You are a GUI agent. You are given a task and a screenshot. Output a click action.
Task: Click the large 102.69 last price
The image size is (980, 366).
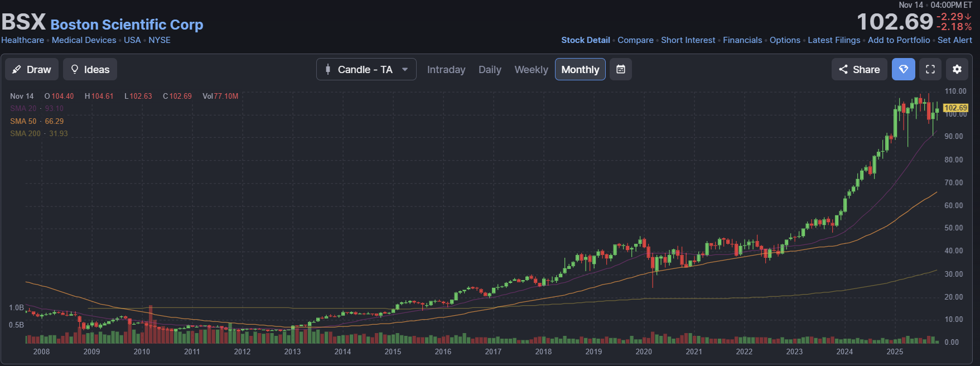tap(895, 22)
